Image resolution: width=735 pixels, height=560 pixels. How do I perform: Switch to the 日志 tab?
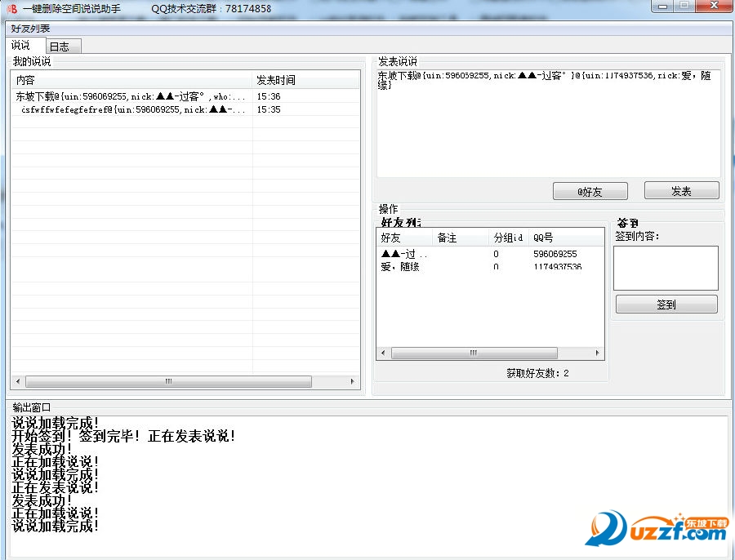61,46
